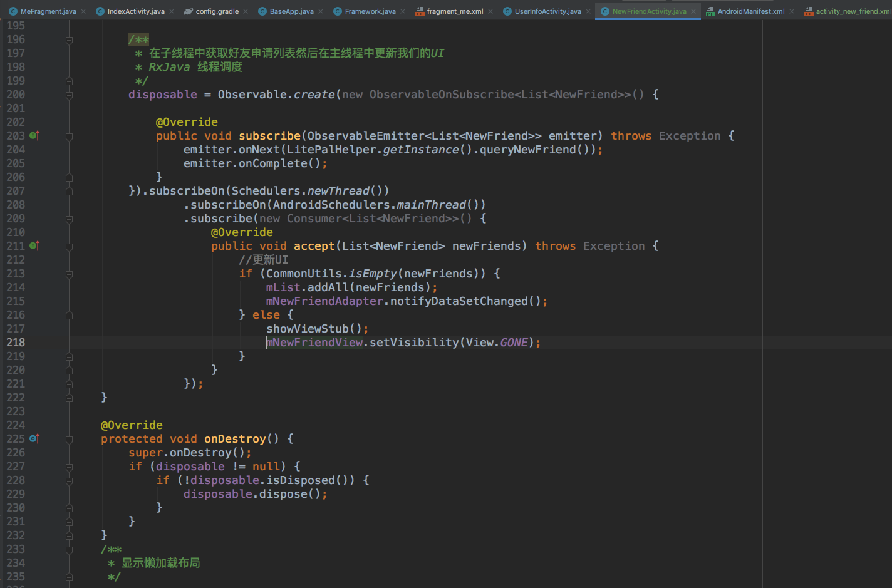Image resolution: width=892 pixels, height=588 pixels.
Task: Fold the disposable null check at line 227
Action: pyautogui.click(x=69, y=467)
